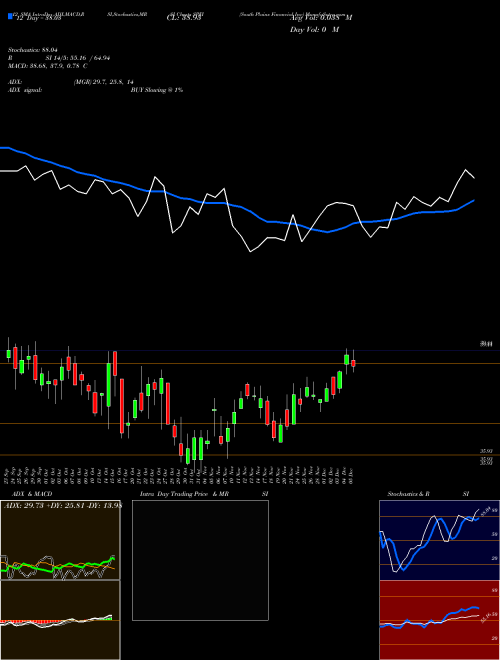Click the 'MACD: 38.68, 37.9, 0.78 C' line

48,66
